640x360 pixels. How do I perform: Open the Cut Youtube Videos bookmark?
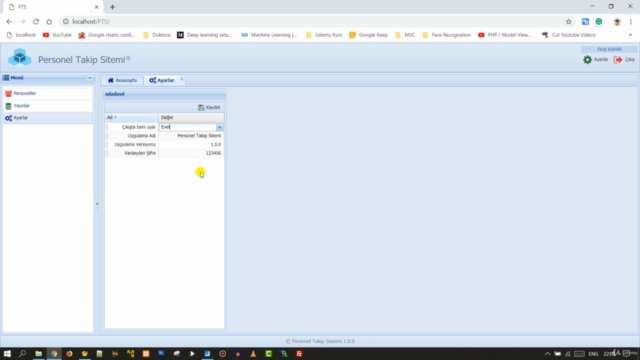569,35
